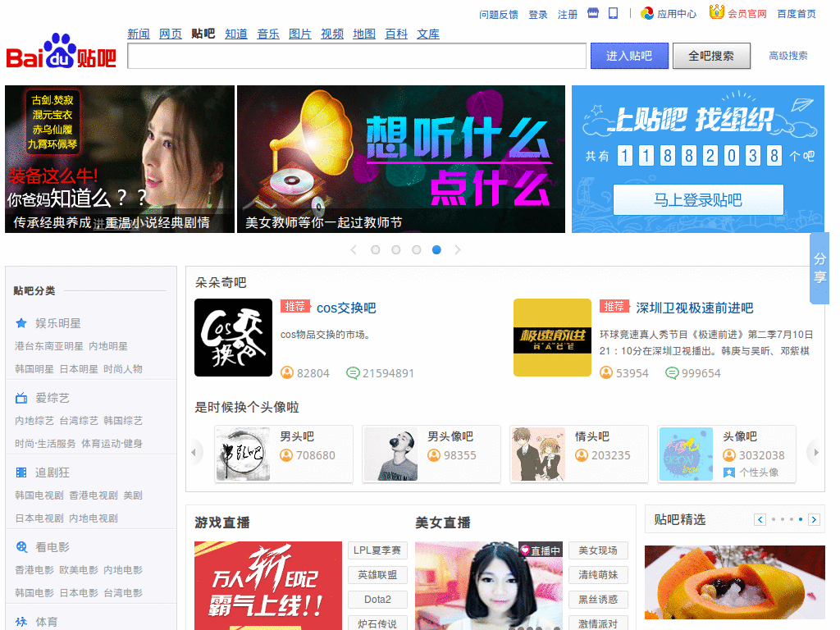Click the 进入贴吧 button
Image resolution: width=840 pixels, height=630 pixels.
(x=629, y=56)
